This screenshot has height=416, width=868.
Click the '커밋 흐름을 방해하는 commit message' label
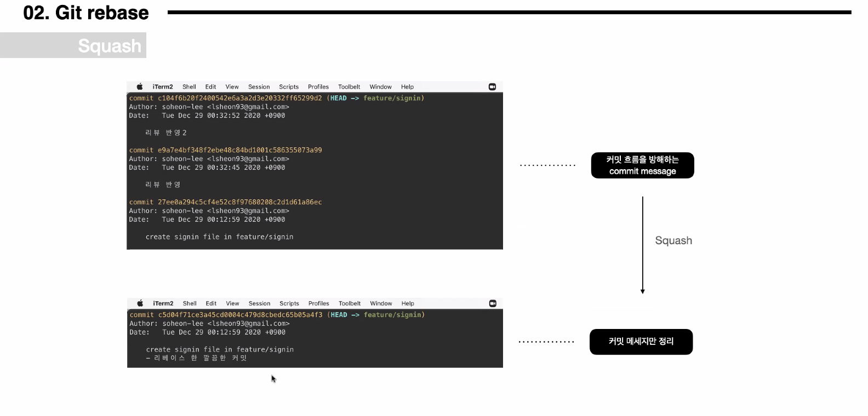[643, 165]
